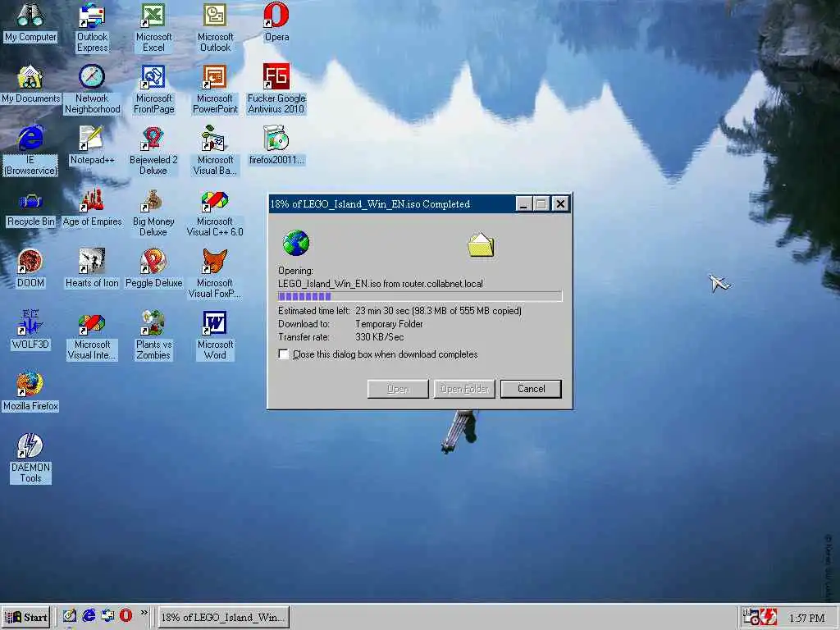Enable close dialog when download completes
The height and width of the screenshot is (630, 840).
coord(283,354)
